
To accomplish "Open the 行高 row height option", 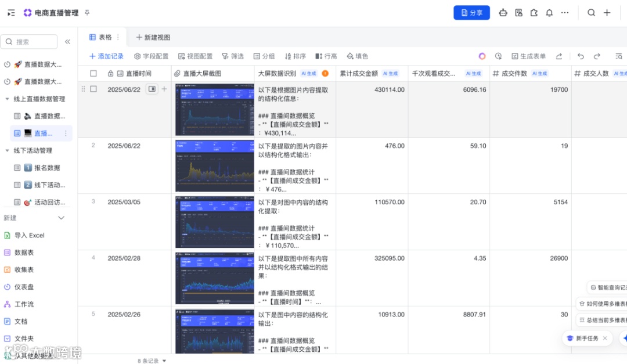I will 326,56.
